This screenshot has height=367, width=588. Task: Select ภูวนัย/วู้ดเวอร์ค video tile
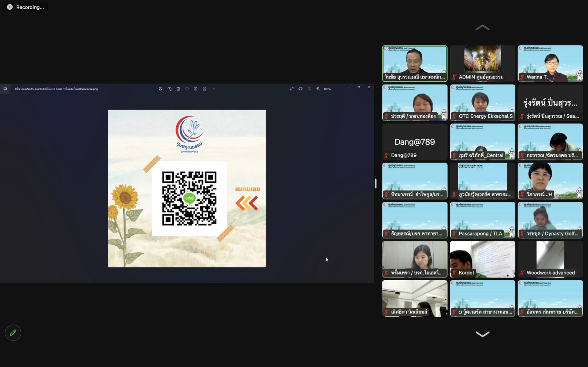(x=483, y=181)
